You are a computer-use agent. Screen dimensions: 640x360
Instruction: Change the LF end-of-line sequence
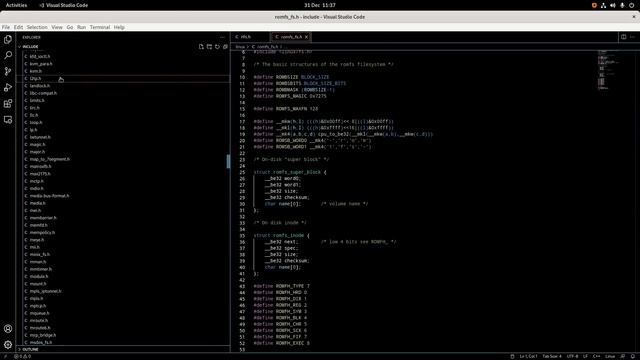click(x=585, y=356)
